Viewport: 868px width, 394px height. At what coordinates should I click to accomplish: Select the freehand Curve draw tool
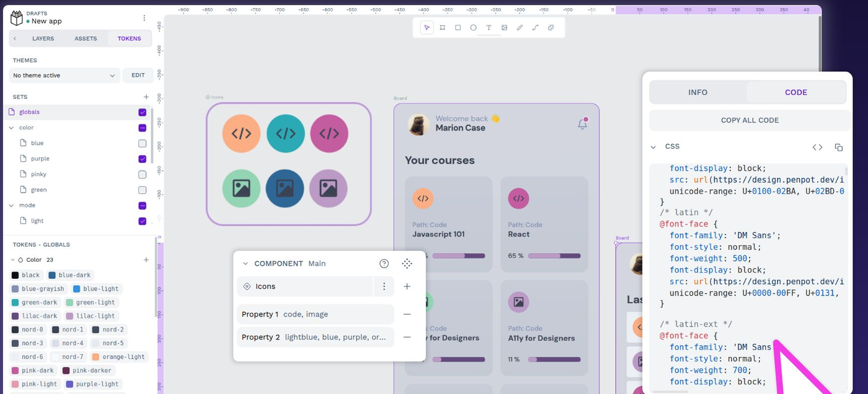click(x=520, y=27)
